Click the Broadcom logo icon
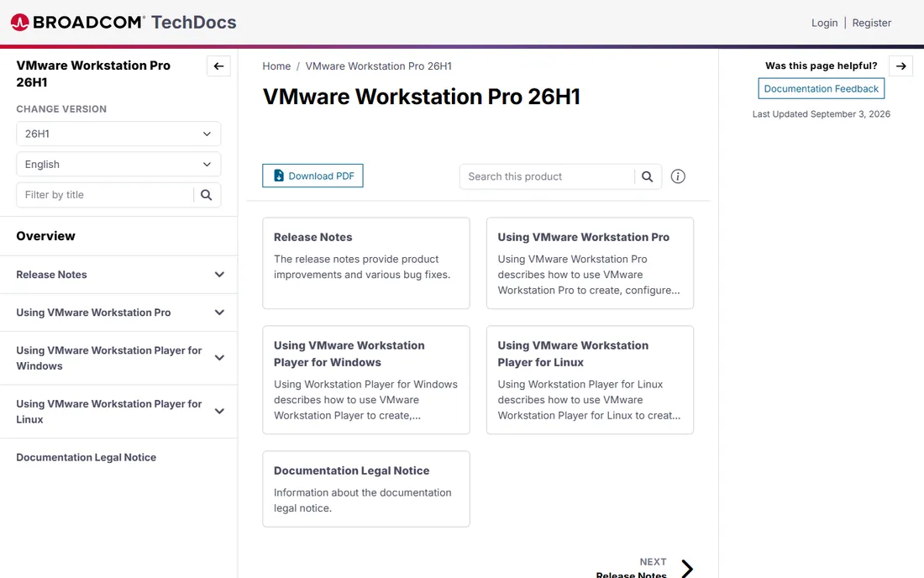This screenshot has height=578, width=924. click(x=19, y=23)
